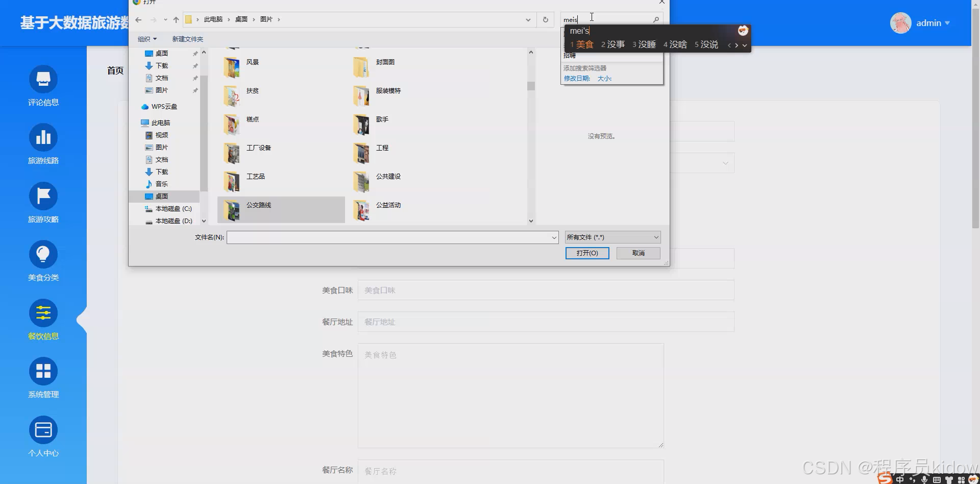Focus the 美食口味 input field
Image resolution: width=980 pixels, height=484 pixels.
pyautogui.click(x=546, y=290)
